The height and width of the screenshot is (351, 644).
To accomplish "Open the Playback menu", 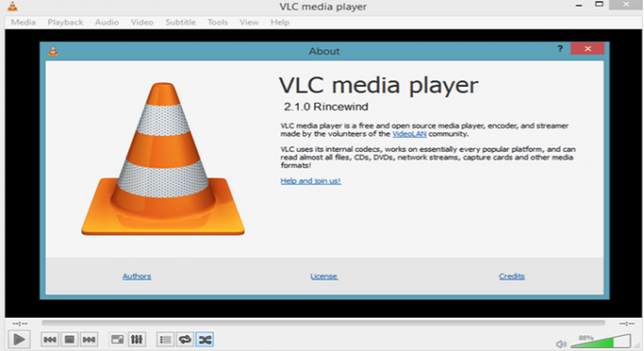I will pos(66,22).
